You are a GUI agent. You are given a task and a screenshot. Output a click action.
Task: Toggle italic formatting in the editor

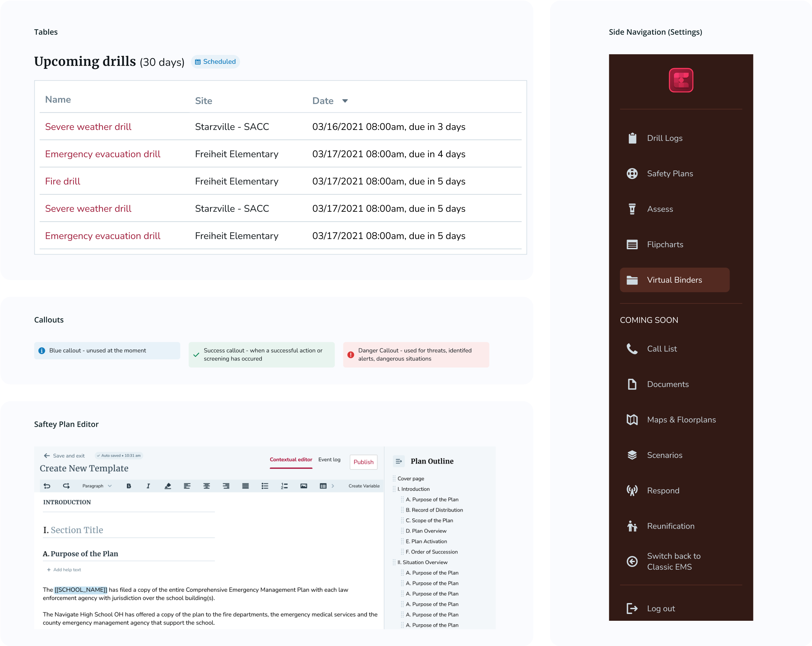[x=148, y=486]
